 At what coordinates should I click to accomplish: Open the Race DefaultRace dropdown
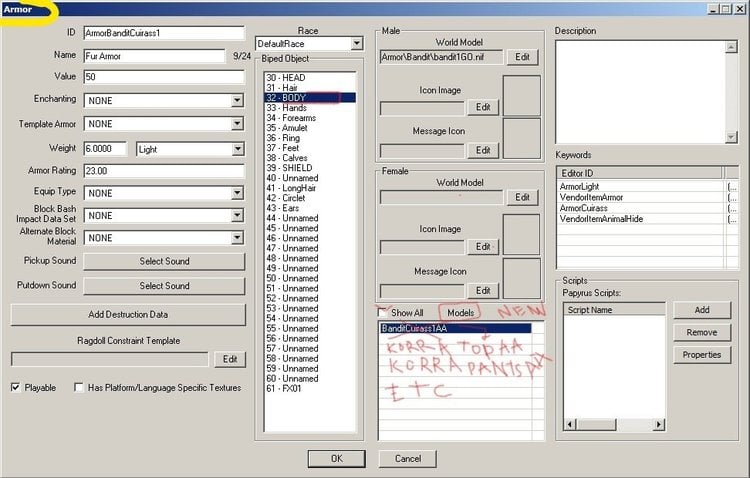[x=356, y=44]
